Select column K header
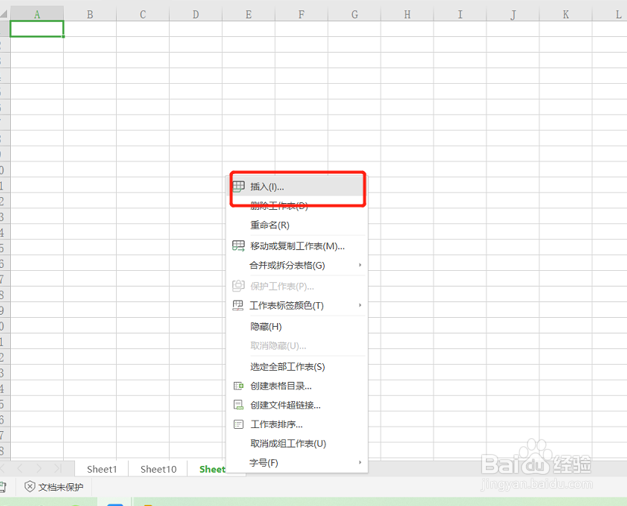This screenshot has width=627, height=506. tap(566, 14)
